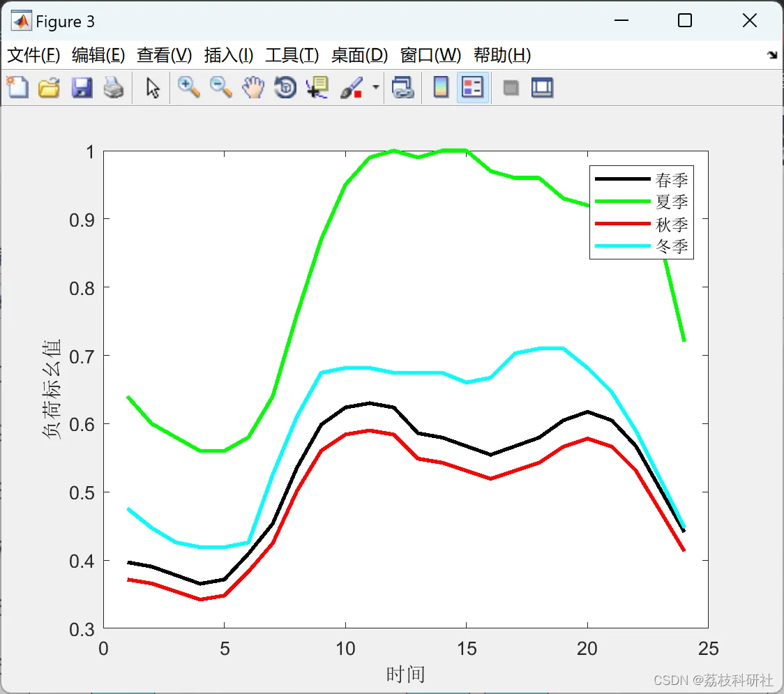Click the x-axis tick label 25
The width and height of the screenshot is (784, 694).
[708, 649]
